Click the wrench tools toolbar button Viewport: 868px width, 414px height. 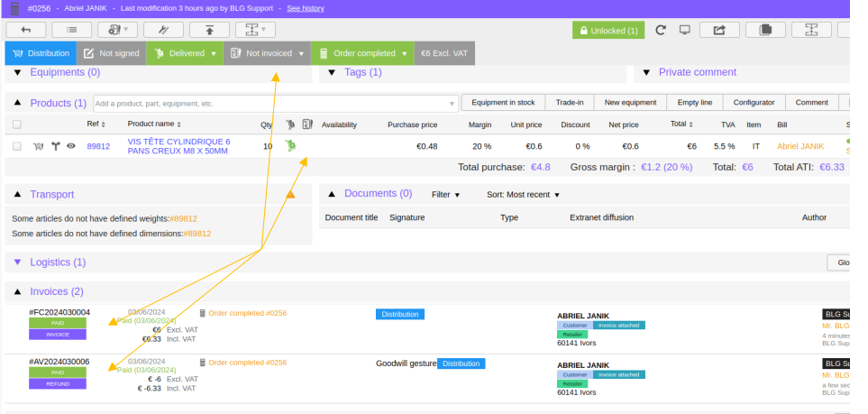(163, 30)
